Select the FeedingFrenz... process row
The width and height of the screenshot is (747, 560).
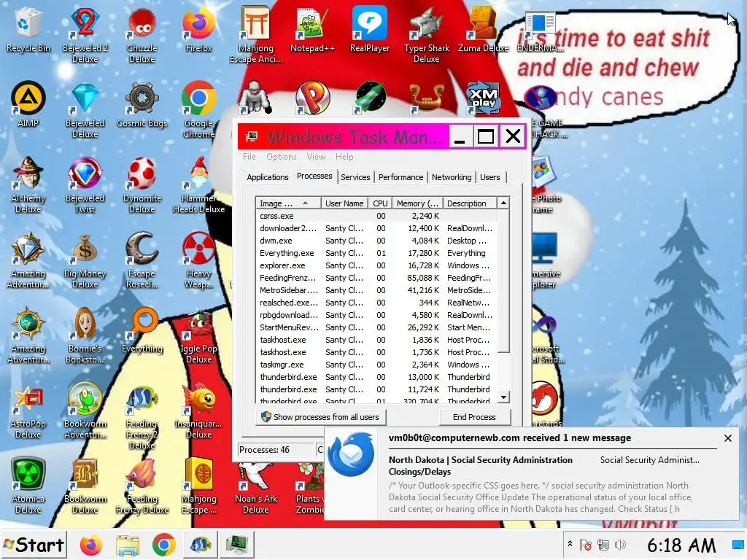[376, 278]
